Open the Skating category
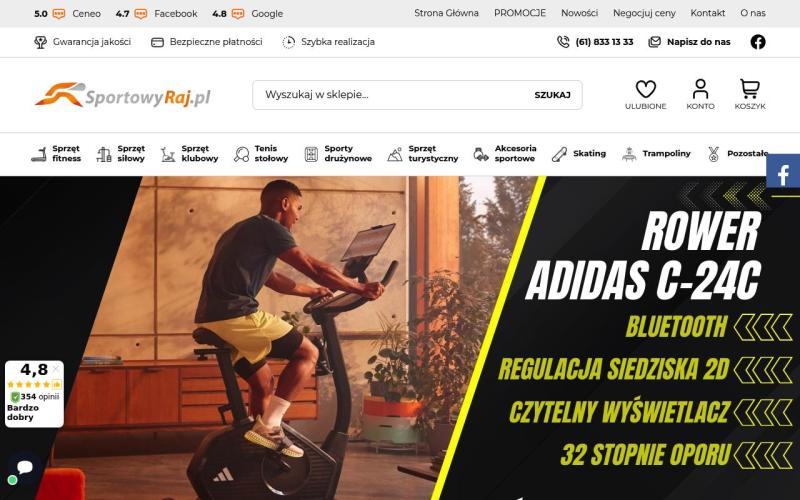 [x=579, y=154]
